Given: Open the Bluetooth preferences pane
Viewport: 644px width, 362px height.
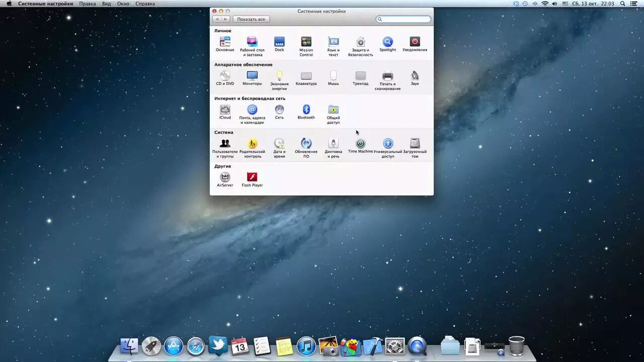Looking at the screenshot, I should (x=306, y=112).
